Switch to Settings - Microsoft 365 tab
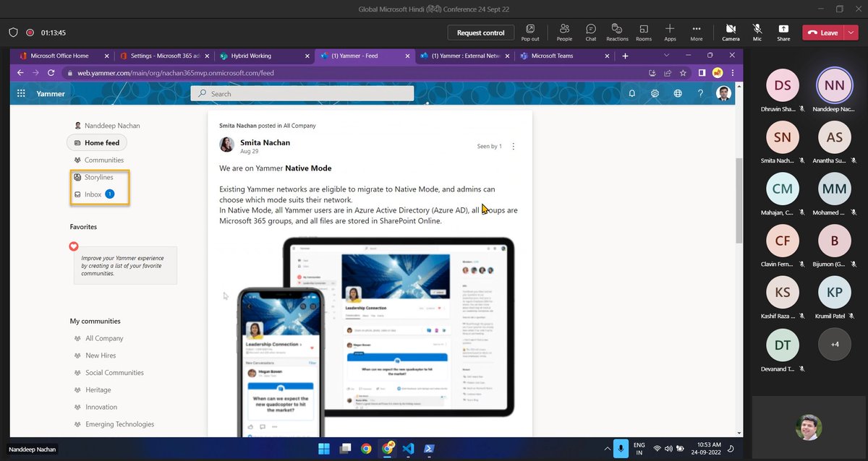Screen dimensions: 868x461 click(165, 56)
